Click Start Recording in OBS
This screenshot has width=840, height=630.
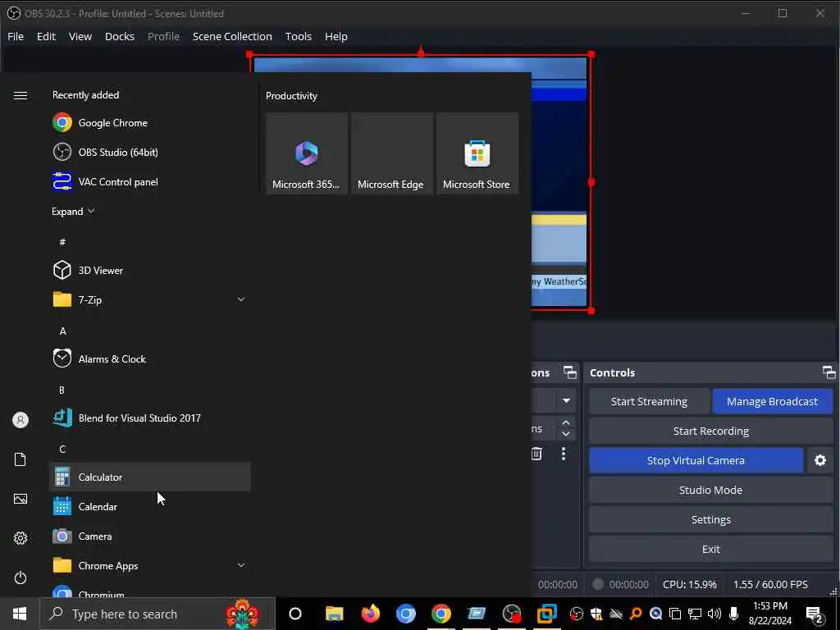pos(711,431)
